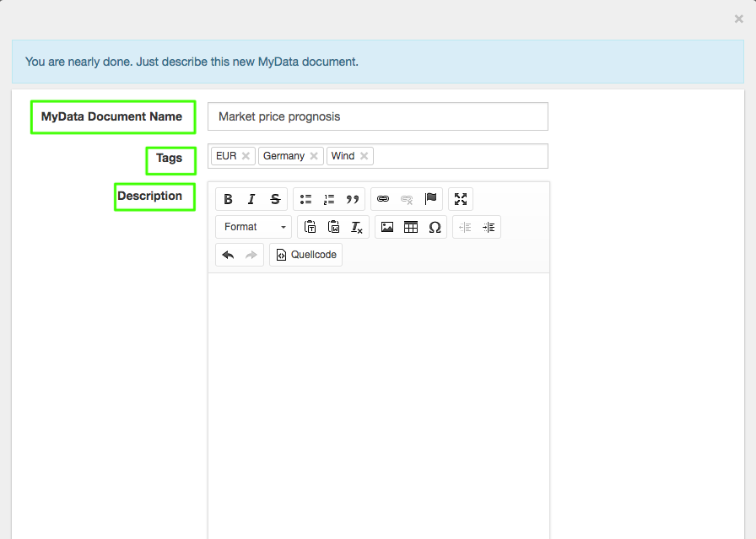756x539 pixels.
Task: Click the MyData Document Name field
Action: pos(378,116)
